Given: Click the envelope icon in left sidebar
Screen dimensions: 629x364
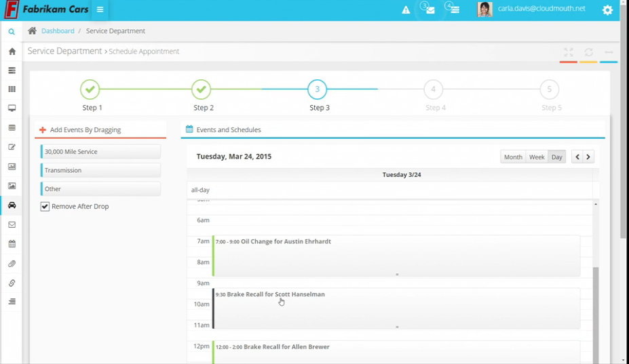Looking at the screenshot, I should [12, 225].
